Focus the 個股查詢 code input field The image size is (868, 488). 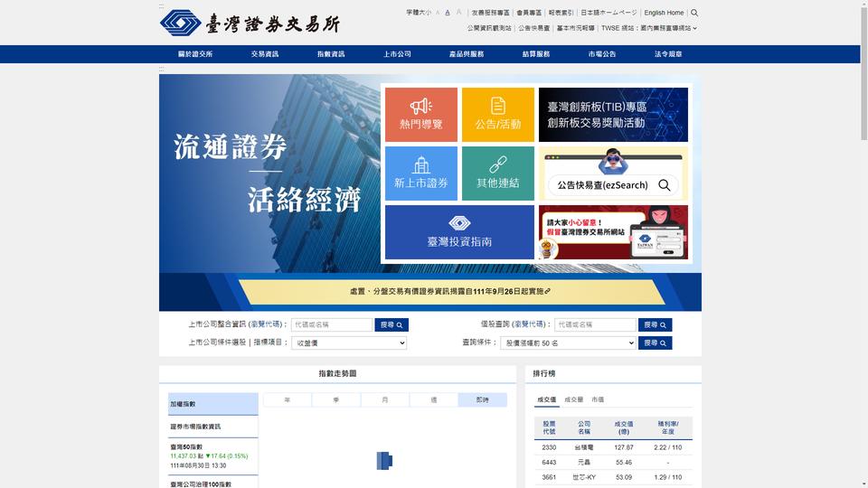pyautogui.click(x=595, y=324)
